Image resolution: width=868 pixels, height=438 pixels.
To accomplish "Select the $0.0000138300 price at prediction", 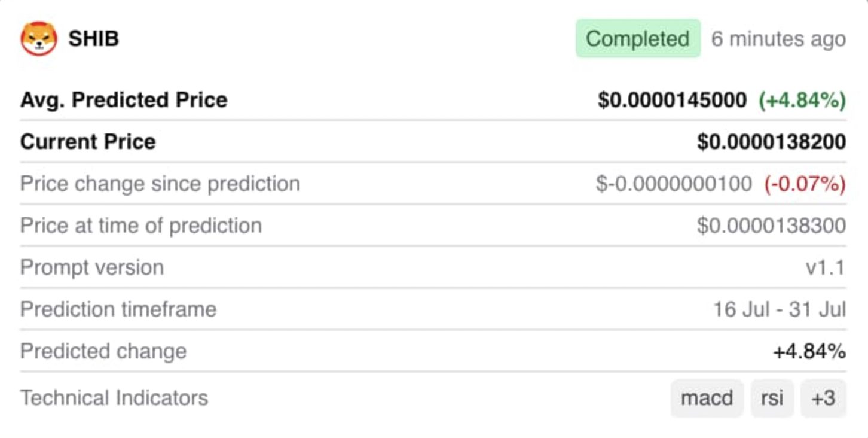I will coord(771,226).
